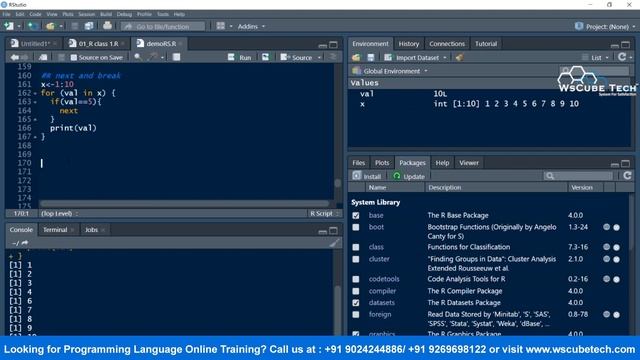This screenshot has height=360, width=640.
Task: Click the New File icon in main toolbar
Action: [9, 26]
